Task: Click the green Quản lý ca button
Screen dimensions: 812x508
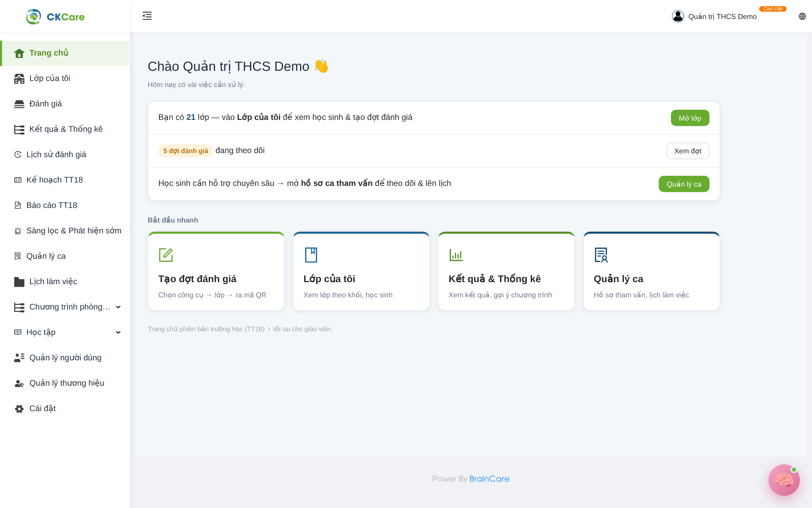Action: 684,184
